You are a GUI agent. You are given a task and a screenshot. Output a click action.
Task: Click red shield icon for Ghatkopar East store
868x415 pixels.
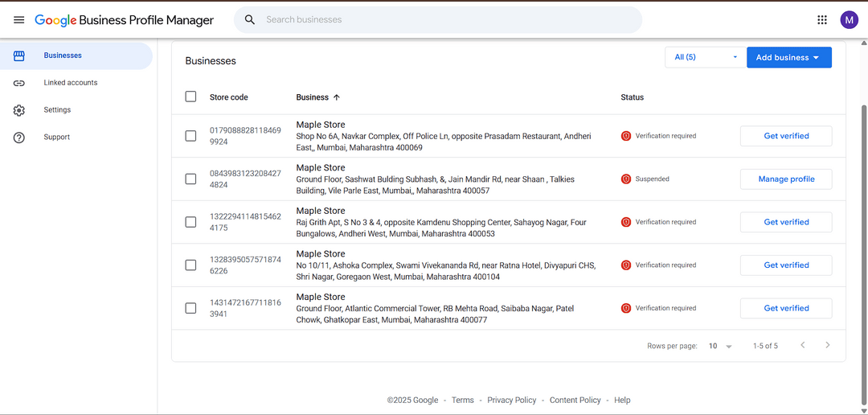tap(626, 308)
